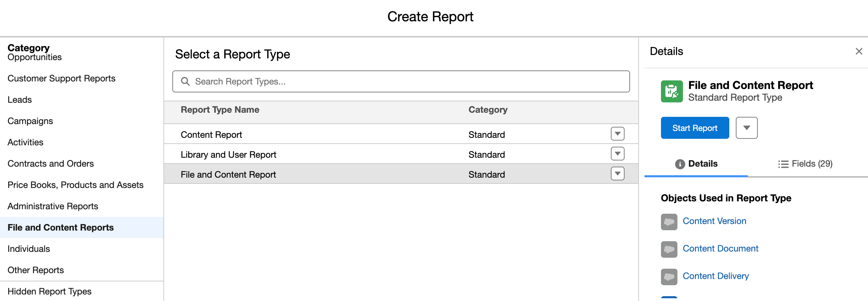Select the Administrative Reports category

pyautogui.click(x=53, y=206)
